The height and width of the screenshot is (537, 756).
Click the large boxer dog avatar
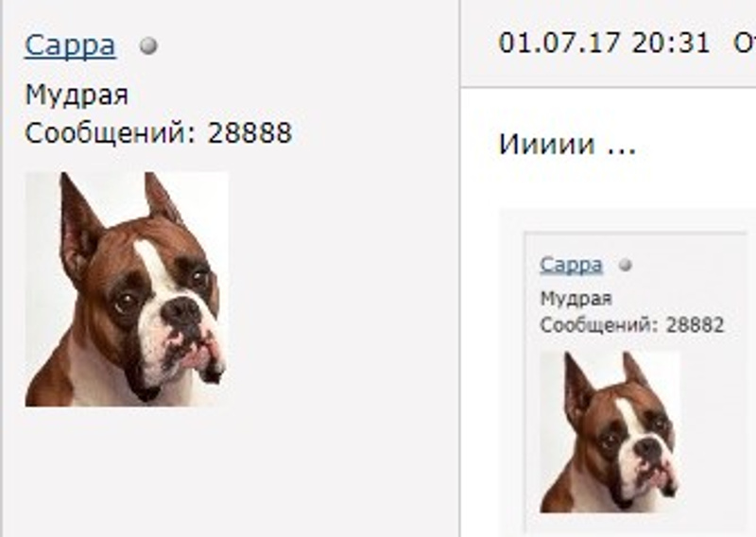pyautogui.click(x=127, y=289)
